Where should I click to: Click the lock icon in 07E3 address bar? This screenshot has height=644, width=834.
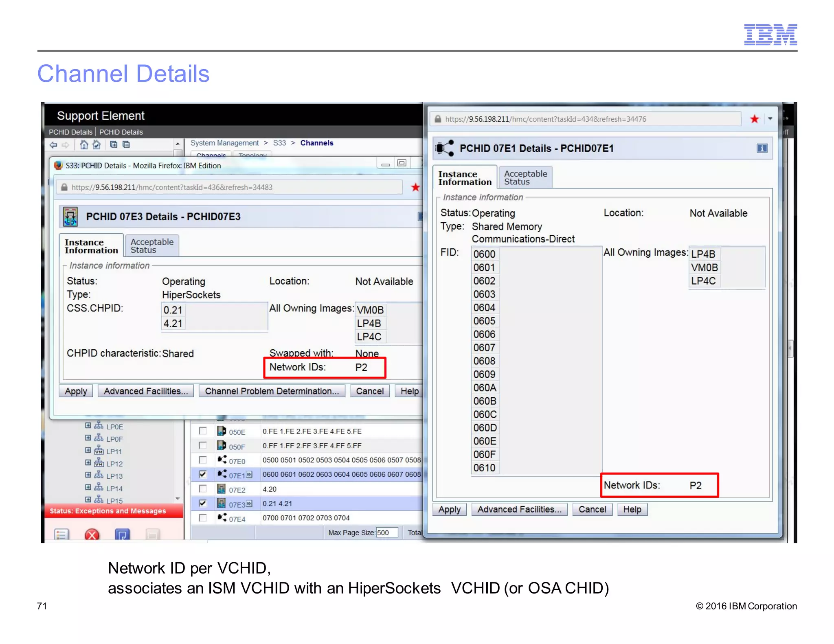pos(64,187)
